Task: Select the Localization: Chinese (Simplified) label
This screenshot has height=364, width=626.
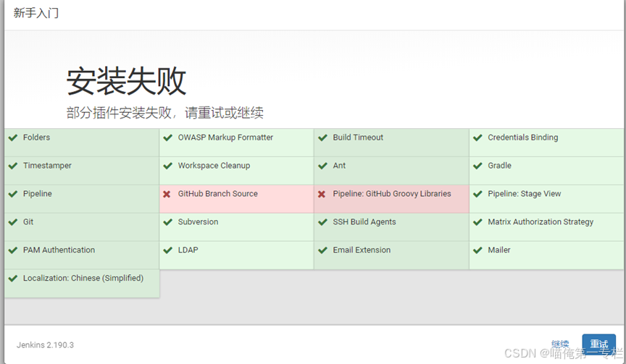Action: [83, 279]
